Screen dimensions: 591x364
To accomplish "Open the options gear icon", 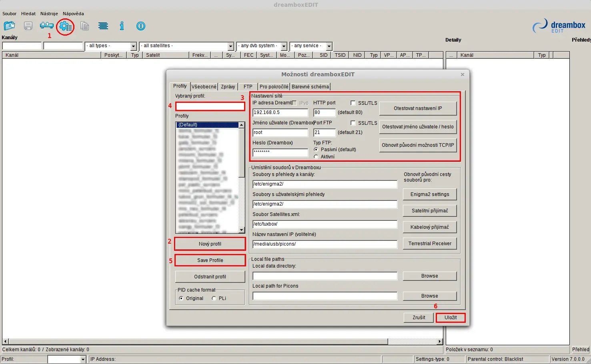I will point(66,27).
